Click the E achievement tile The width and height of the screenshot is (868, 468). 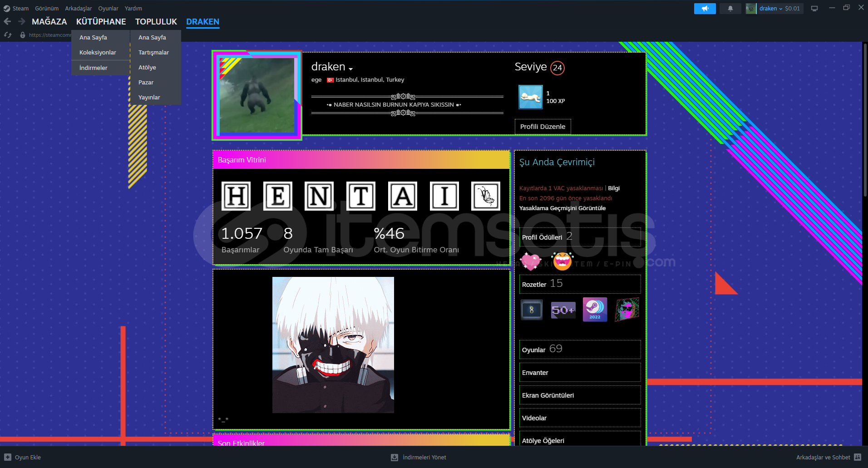tap(278, 196)
